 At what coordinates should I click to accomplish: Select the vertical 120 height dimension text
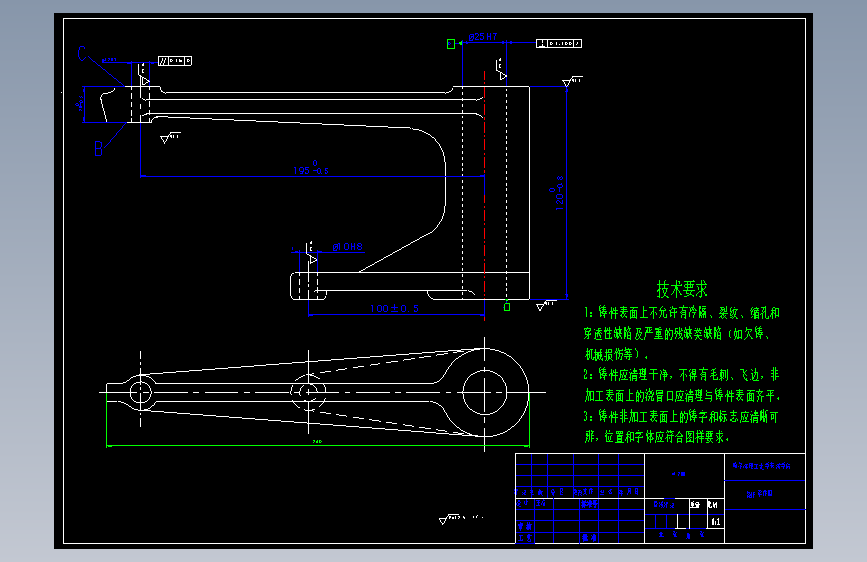tap(557, 193)
